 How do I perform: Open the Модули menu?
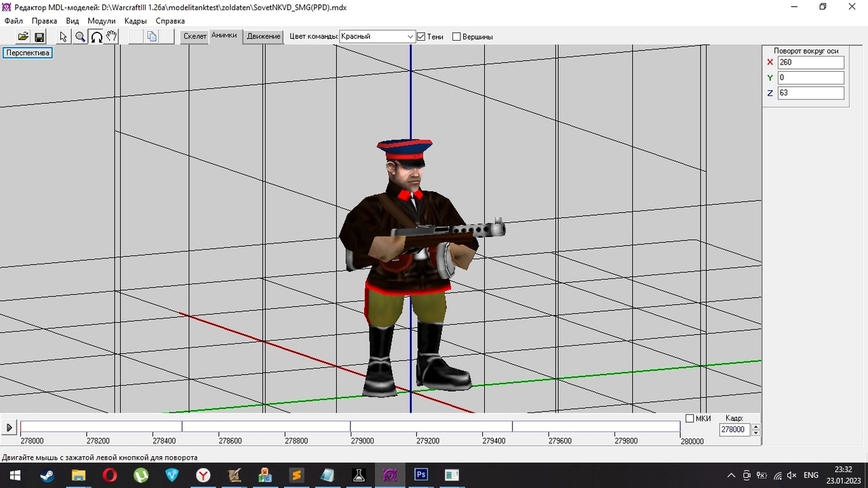tap(102, 21)
